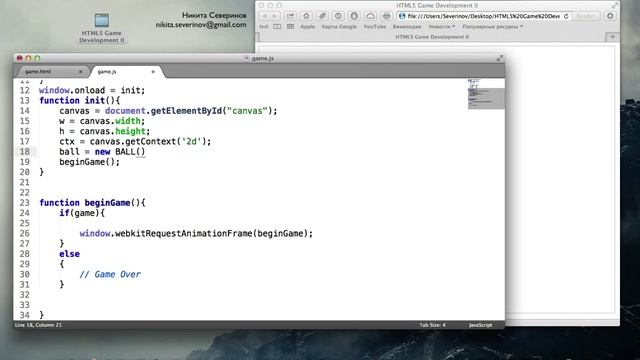Open Safari Top Sites grid icon
This screenshot has height=360, width=640.
tap(290, 27)
